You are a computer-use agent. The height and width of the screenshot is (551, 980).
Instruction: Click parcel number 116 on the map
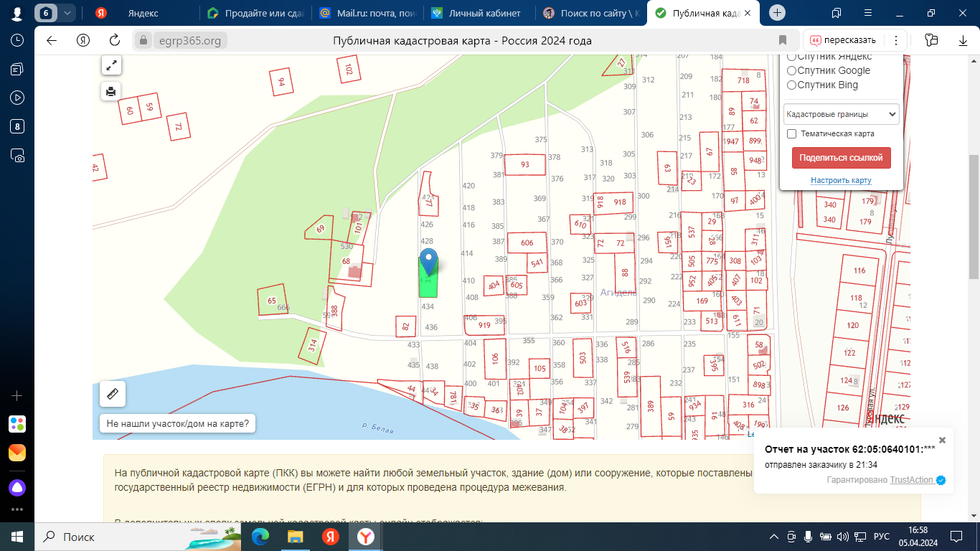pyautogui.click(x=859, y=270)
